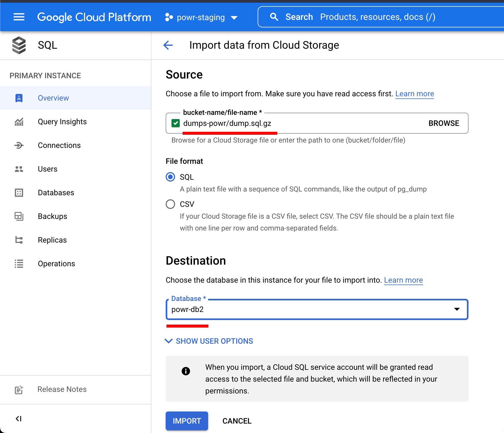
Task: Open Operations in the sidebar
Action: 56,264
